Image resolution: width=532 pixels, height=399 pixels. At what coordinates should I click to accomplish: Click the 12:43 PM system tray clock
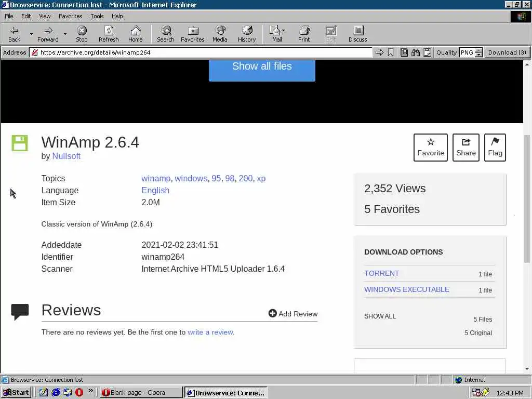pyautogui.click(x=510, y=393)
